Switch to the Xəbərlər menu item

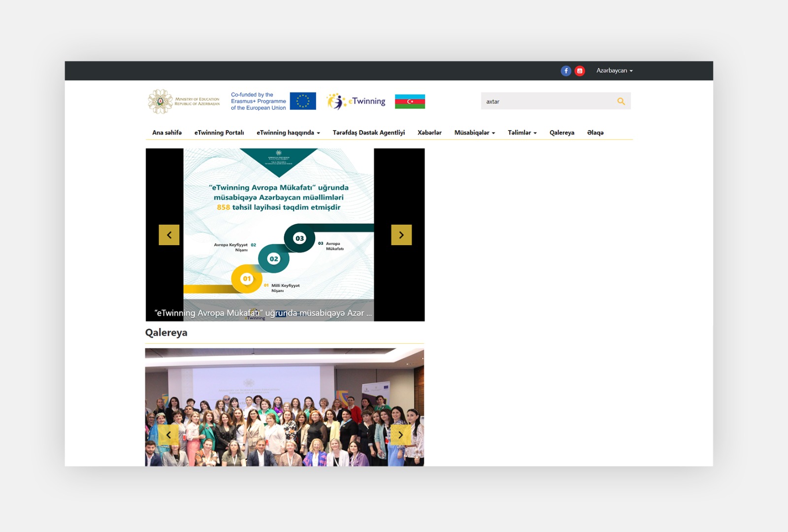coord(429,133)
